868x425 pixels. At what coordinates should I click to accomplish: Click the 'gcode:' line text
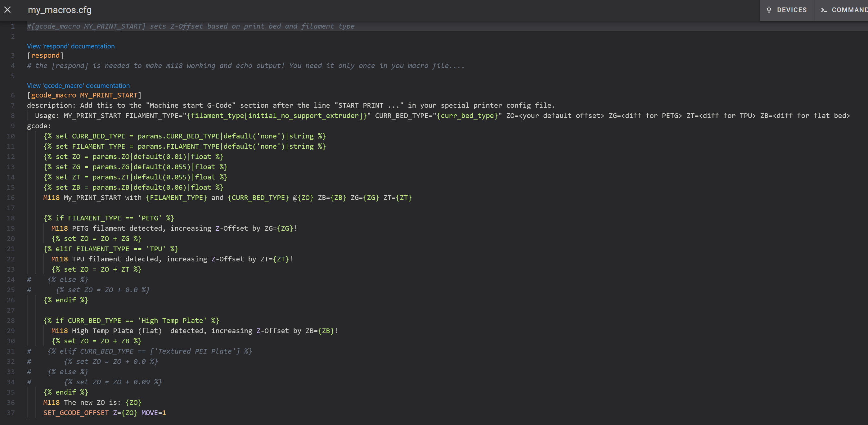click(39, 126)
